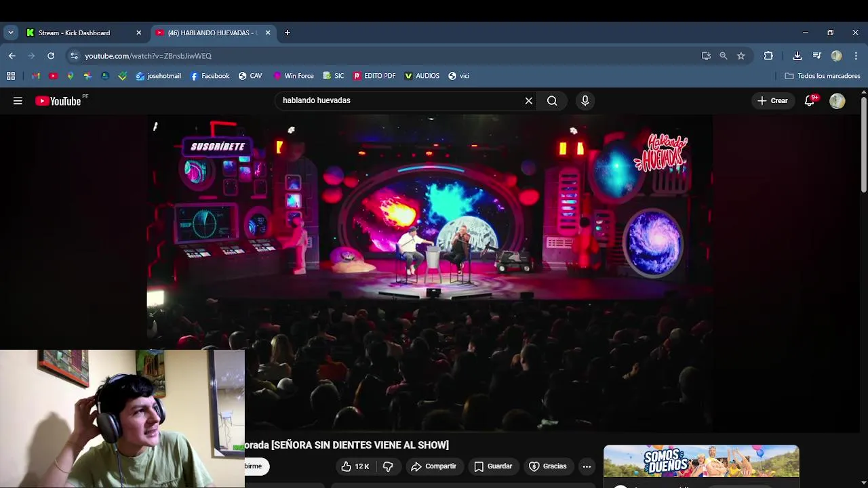Switch to Stream - Kick Dashboard tab
The height and width of the screenshot is (488, 868).
pos(85,33)
